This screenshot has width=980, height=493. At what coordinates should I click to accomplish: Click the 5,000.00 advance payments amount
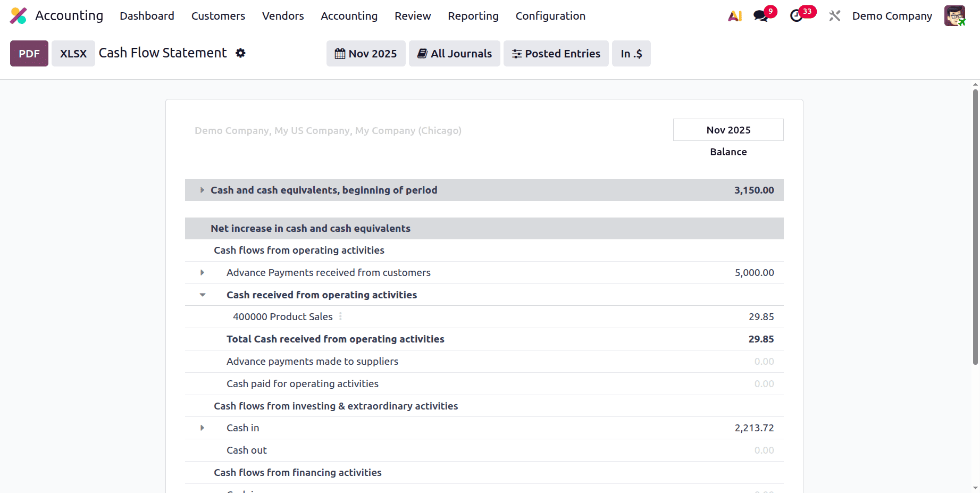point(754,272)
